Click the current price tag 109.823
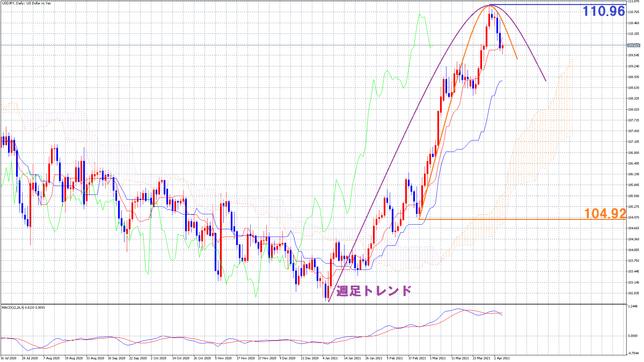 coord(633,45)
